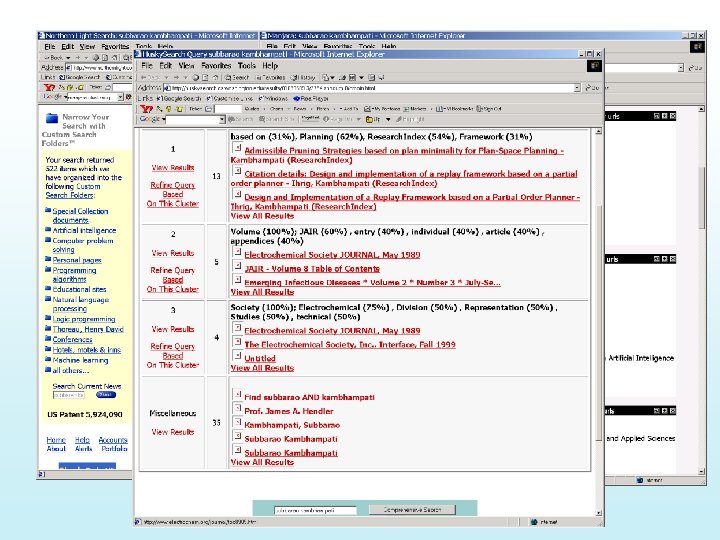The image size is (720, 540).
Task: Click Free Player link on Links bar
Action: pos(311,99)
